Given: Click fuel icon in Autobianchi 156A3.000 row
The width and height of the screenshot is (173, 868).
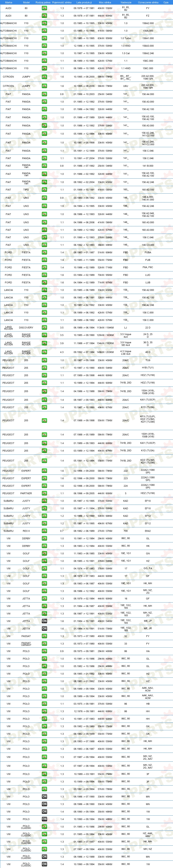Looking at the screenshot, I should click(x=44, y=46).
